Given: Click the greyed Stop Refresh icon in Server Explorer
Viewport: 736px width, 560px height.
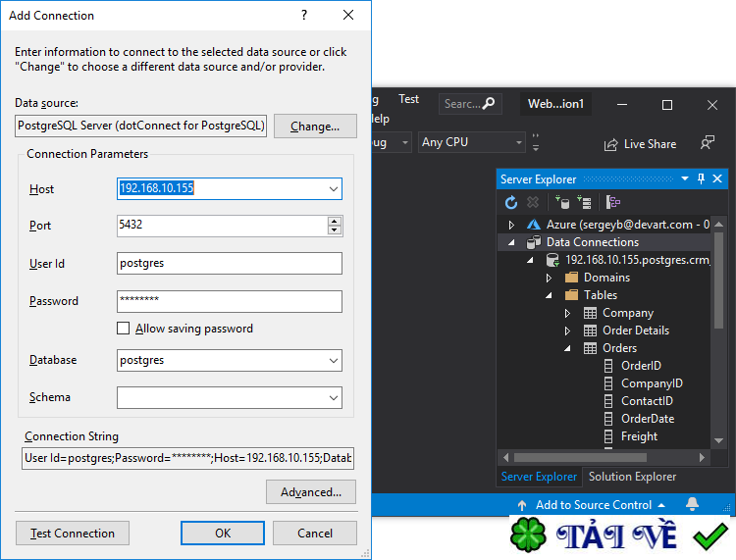Looking at the screenshot, I should (x=533, y=203).
